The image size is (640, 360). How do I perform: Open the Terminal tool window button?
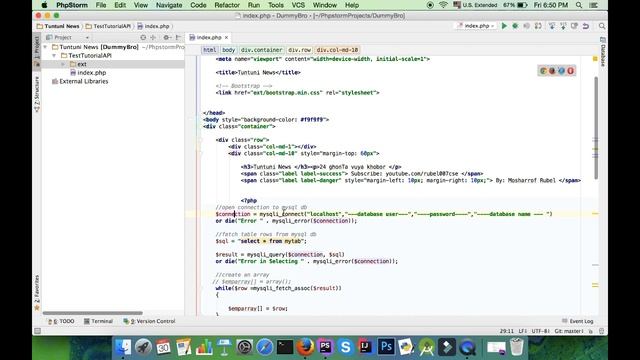point(98,321)
